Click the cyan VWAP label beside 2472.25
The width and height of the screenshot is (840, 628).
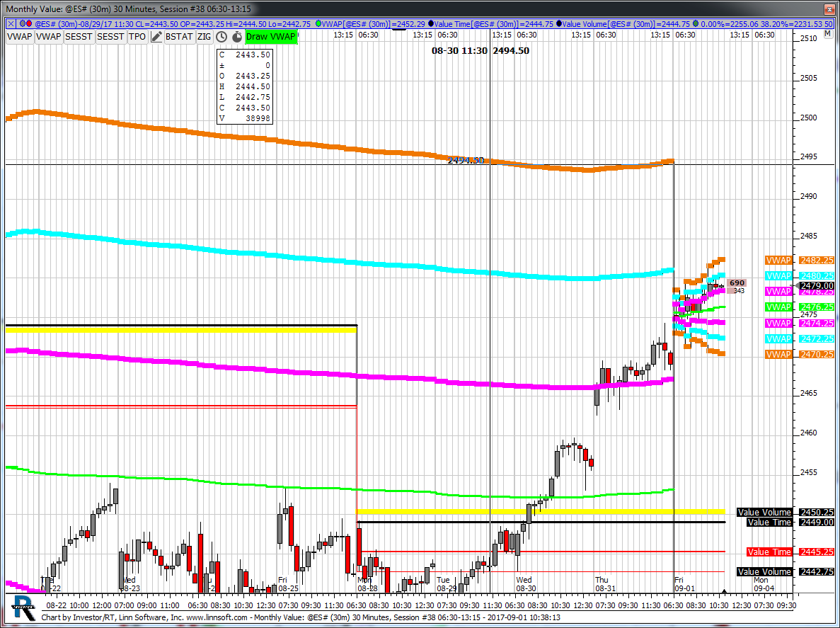coord(778,338)
